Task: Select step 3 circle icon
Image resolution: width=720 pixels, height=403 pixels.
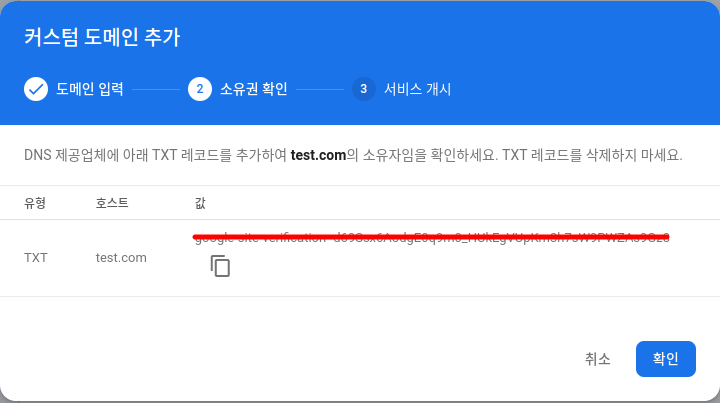Action: click(x=364, y=89)
